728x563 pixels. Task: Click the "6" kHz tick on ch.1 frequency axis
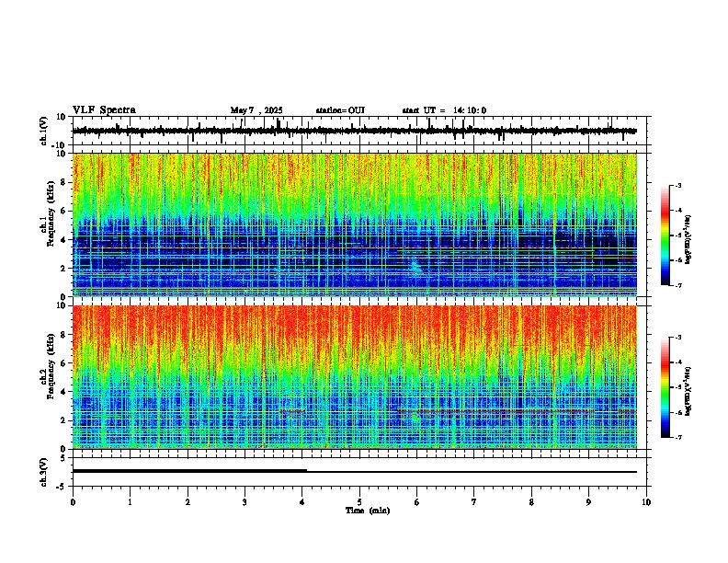64,212
